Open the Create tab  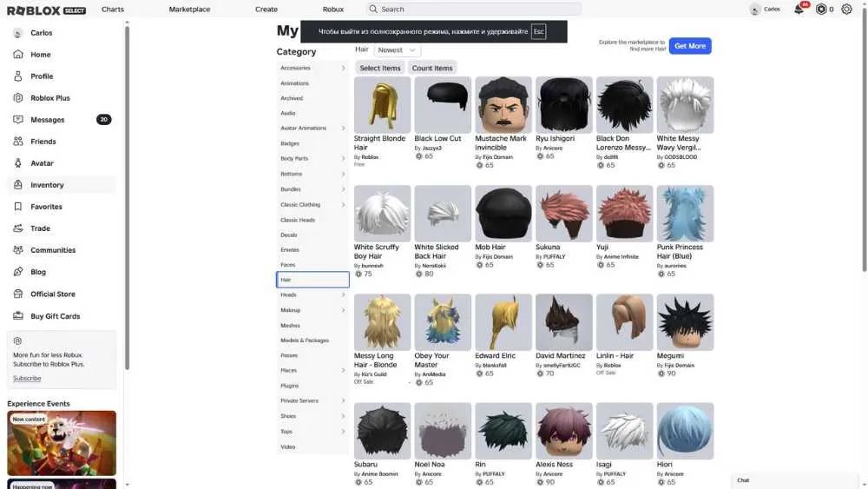[266, 10]
